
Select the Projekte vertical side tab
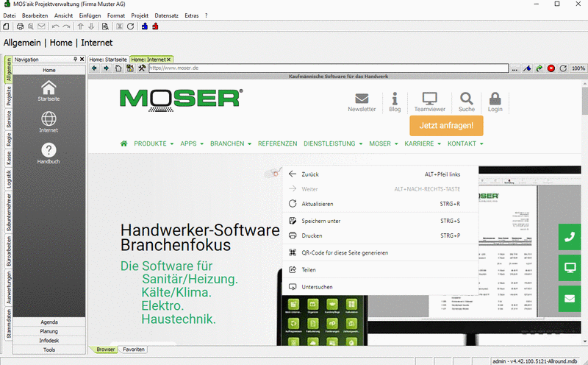click(x=9, y=96)
